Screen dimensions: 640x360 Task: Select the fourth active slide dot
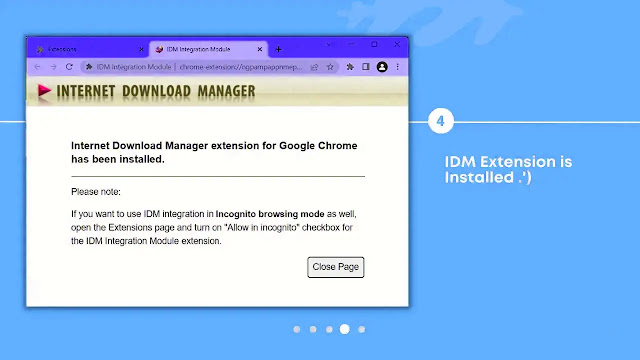[x=345, y=329]
